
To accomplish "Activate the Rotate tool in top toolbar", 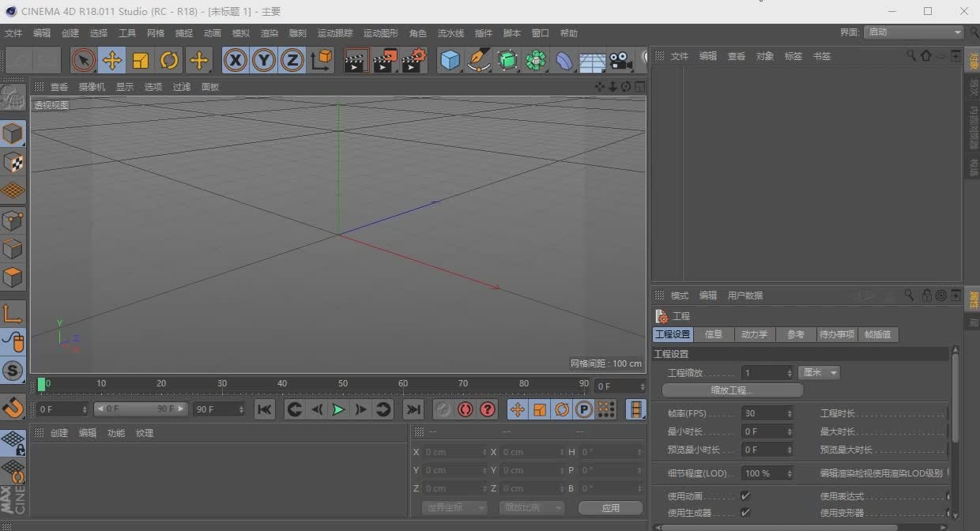I will point(169,60).
